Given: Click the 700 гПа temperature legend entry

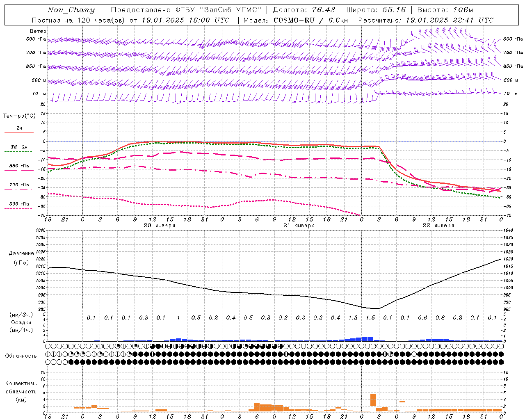Looking at the screenshot, I should [19, 185].
